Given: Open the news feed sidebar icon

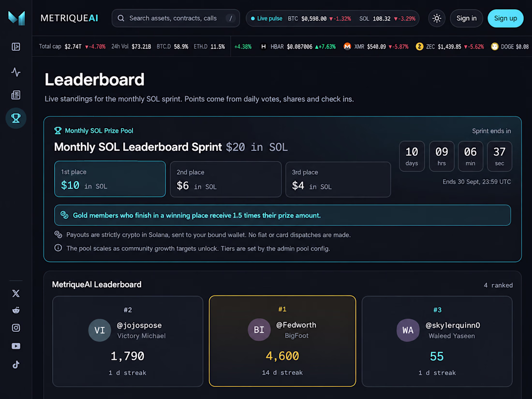Looking at the screenshot, I should click(x=16, y=95).
